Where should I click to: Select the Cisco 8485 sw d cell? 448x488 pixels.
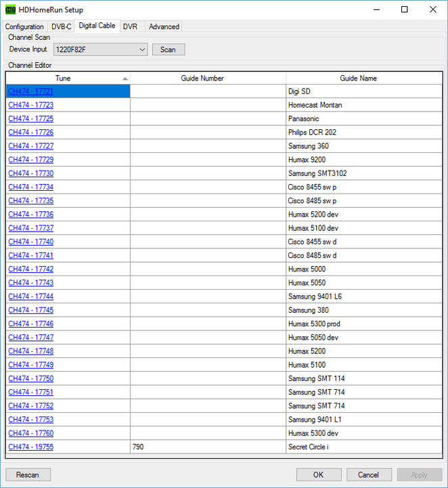364,256
